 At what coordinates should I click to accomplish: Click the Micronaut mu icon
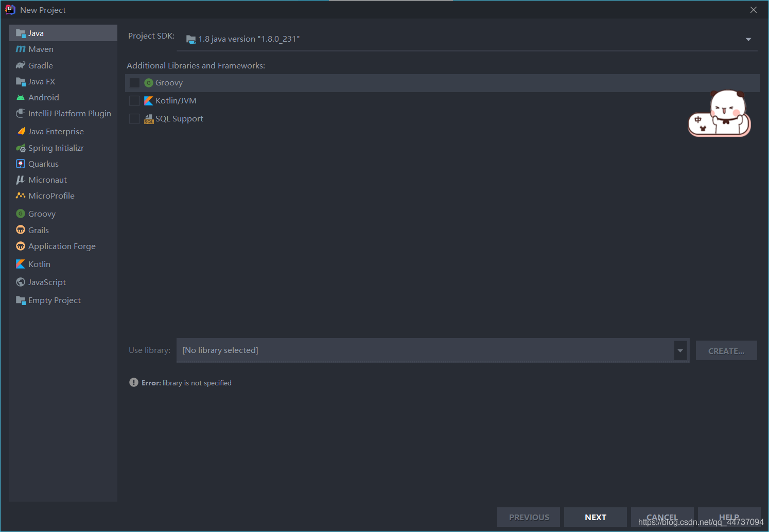pos(21,180)
